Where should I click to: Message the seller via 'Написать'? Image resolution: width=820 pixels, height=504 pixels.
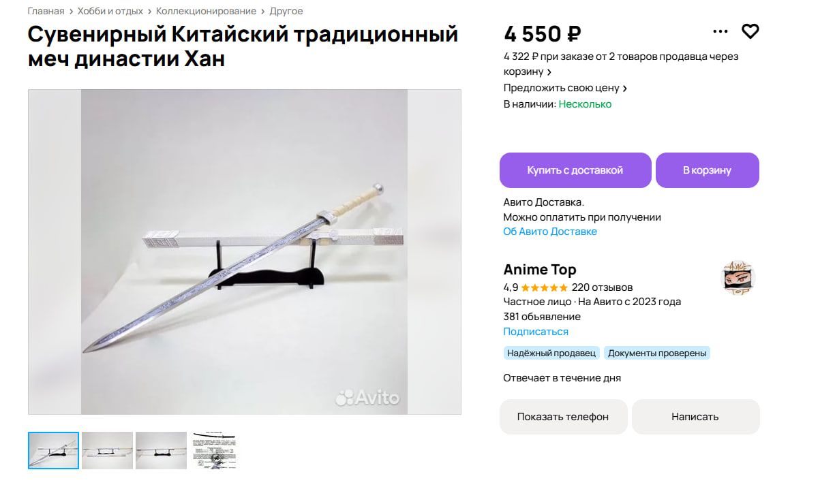(x=695, y=417)
